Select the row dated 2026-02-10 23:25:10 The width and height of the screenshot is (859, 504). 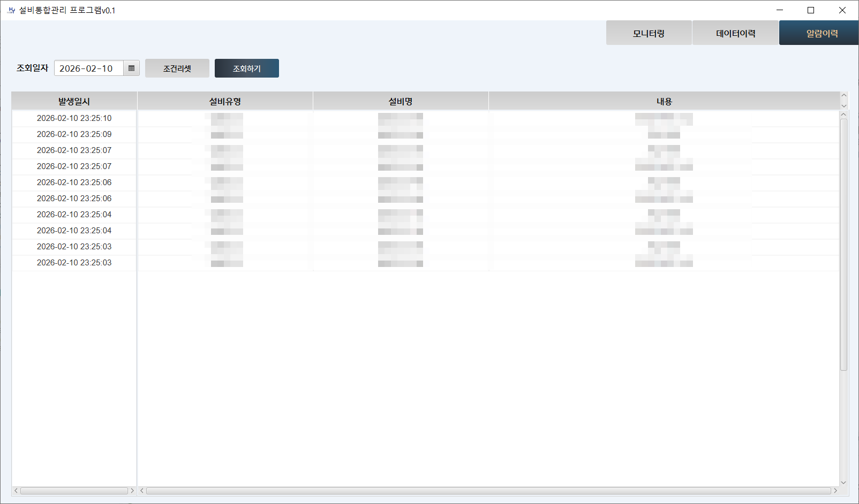pyautogui.click(x=74, y=118)
